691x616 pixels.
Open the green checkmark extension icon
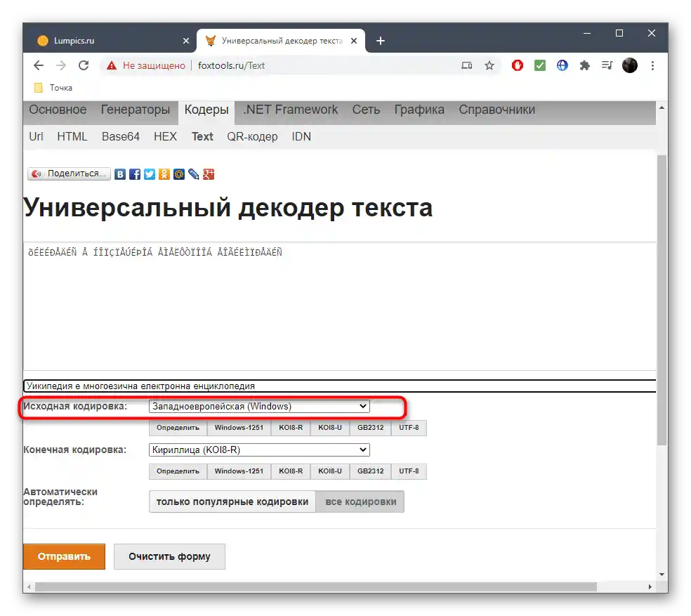pyautogui.click(x=540, y=66)
